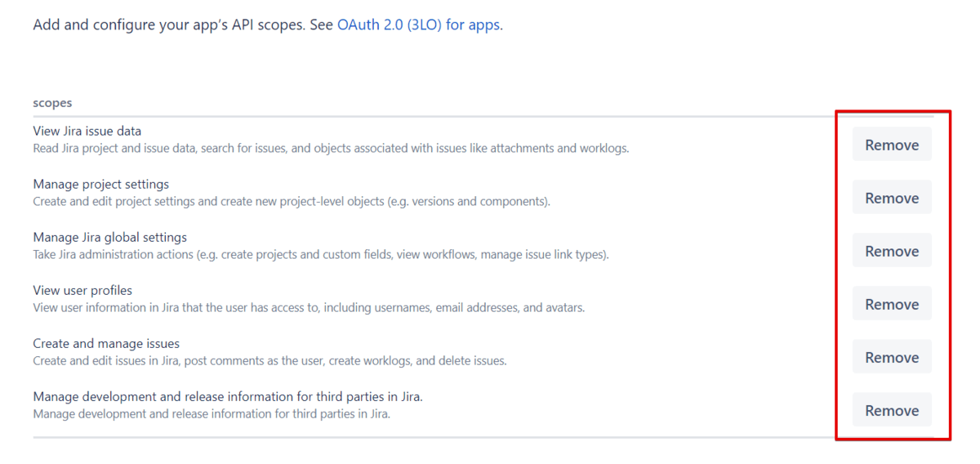Click the 'Create and edit issues in Jira' description

pos(269,361)
